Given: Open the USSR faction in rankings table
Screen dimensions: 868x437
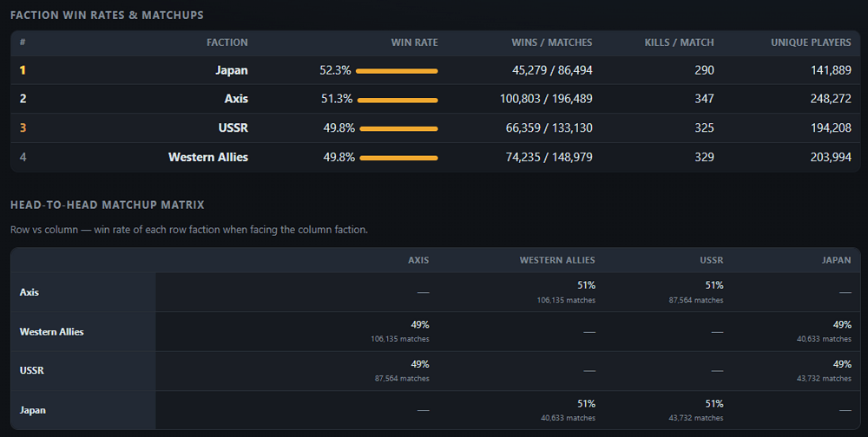Looking at the screenshot, I should tap(233, 127).
